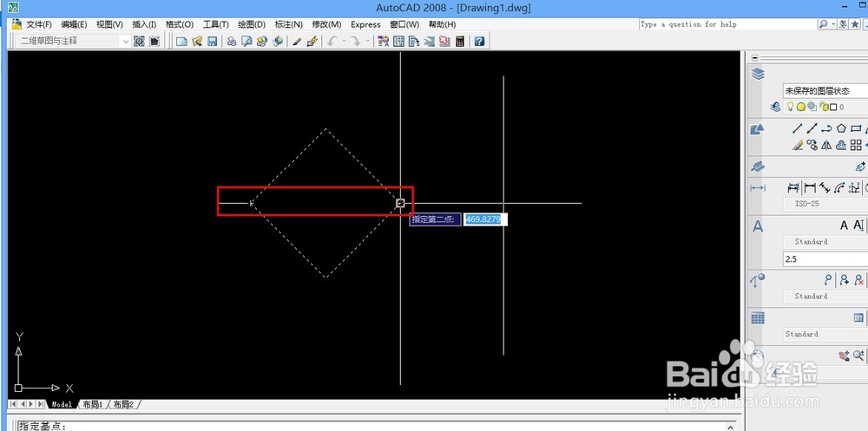Open the Tool Palettes window icon

click(413, 41)
